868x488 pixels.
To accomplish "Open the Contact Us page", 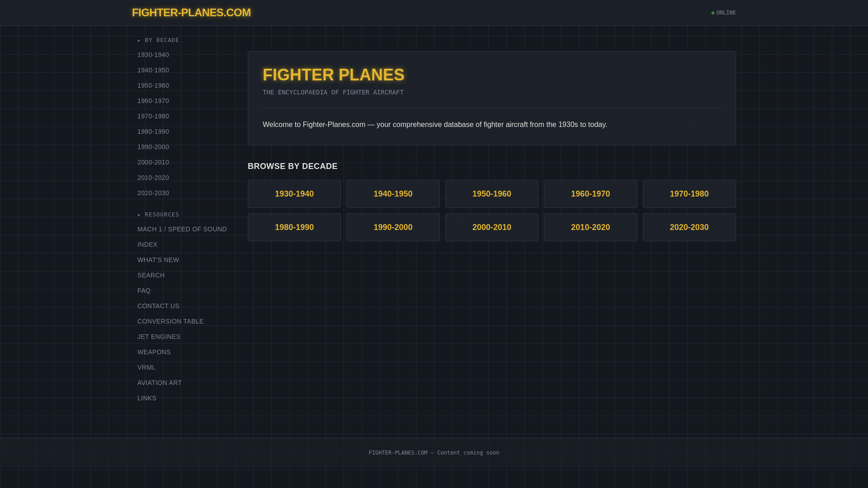I will click(x=158, y=306).
